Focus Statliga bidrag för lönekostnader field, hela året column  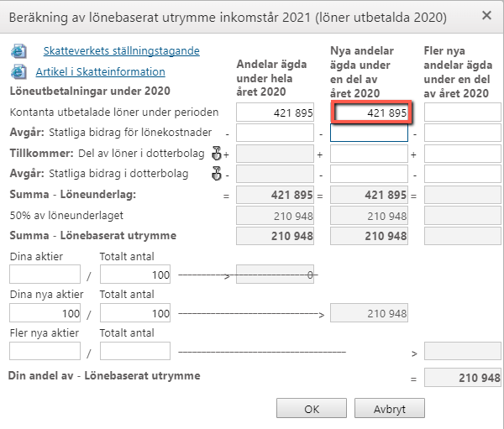click(x=276, y=133)
